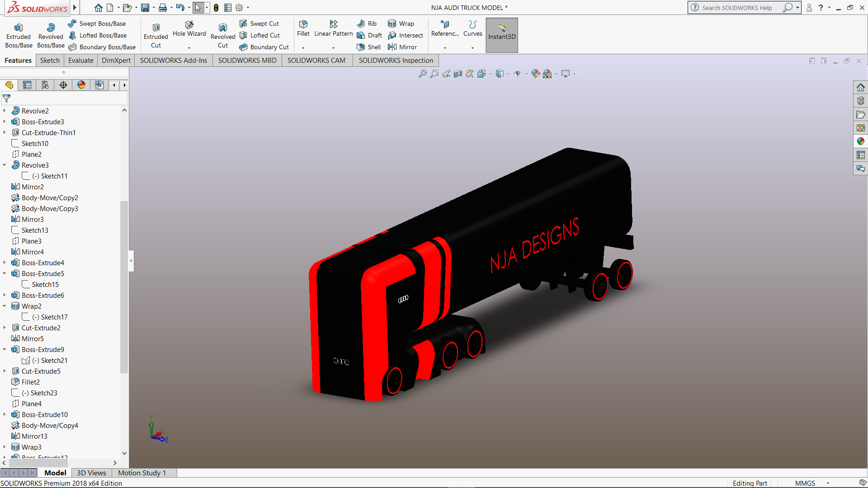Click the Lofted Boss/Base tool

(97, 35)
